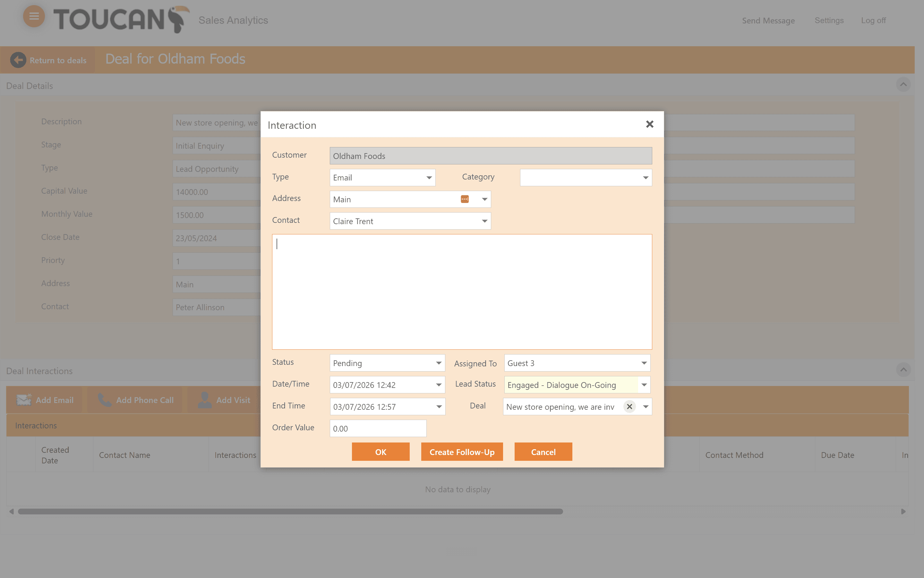
Task: Click OK to save the interaction
Action: 381,452
